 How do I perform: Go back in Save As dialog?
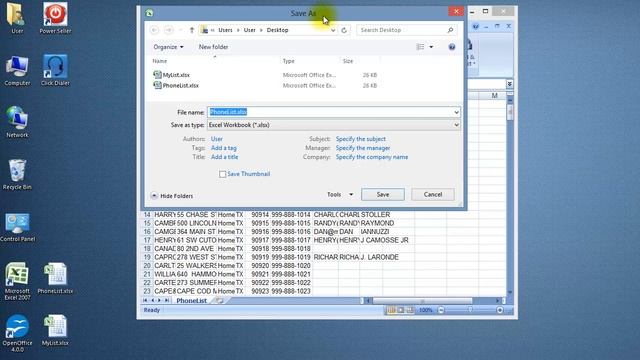click(154, 30)
